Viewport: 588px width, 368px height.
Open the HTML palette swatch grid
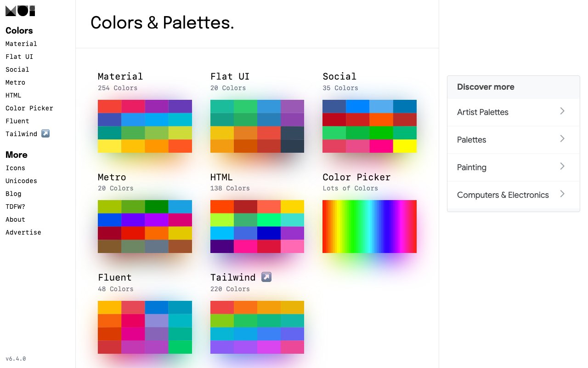click(x=257, y=226)
